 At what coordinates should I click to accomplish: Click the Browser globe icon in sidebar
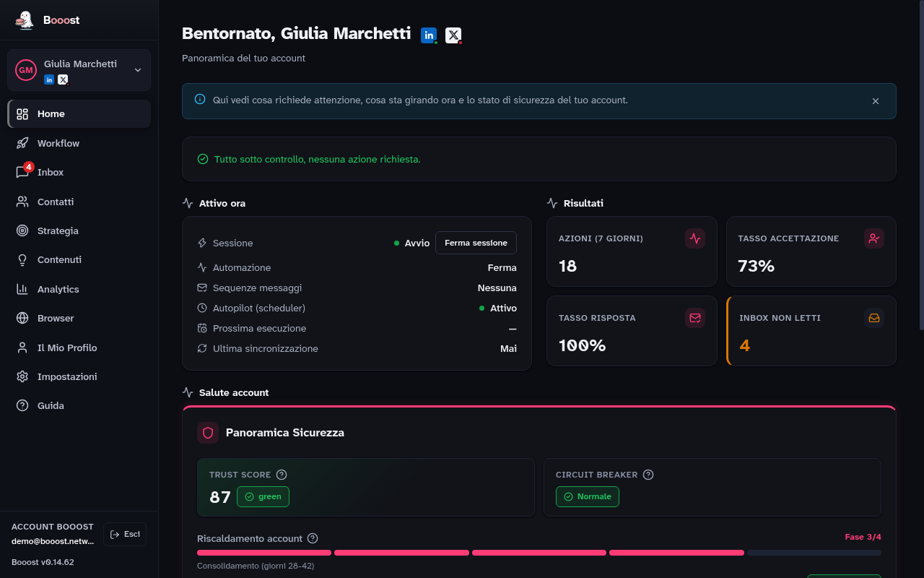pos(22,318)
